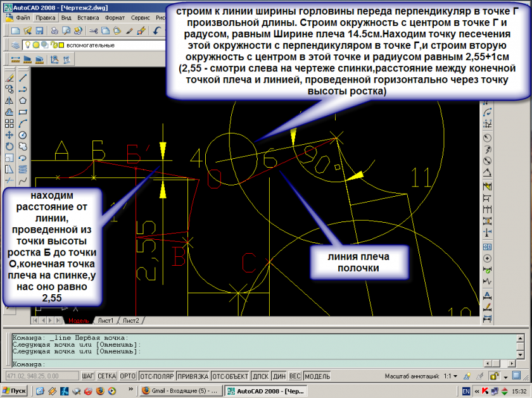This screenshot has width=532, height=398.
Task: Click the Save drawing icon
Action: coord(41,30)
